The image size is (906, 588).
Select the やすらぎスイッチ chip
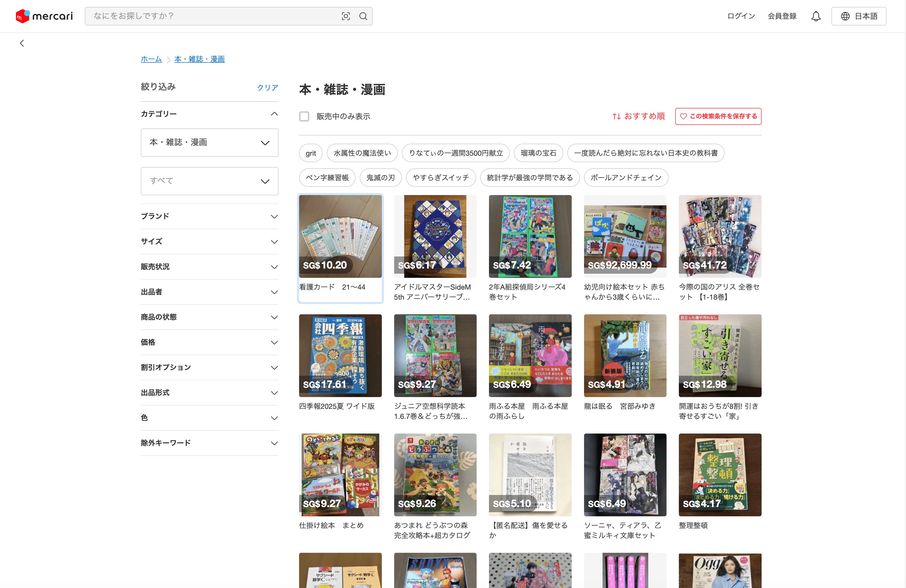(441, 178)
